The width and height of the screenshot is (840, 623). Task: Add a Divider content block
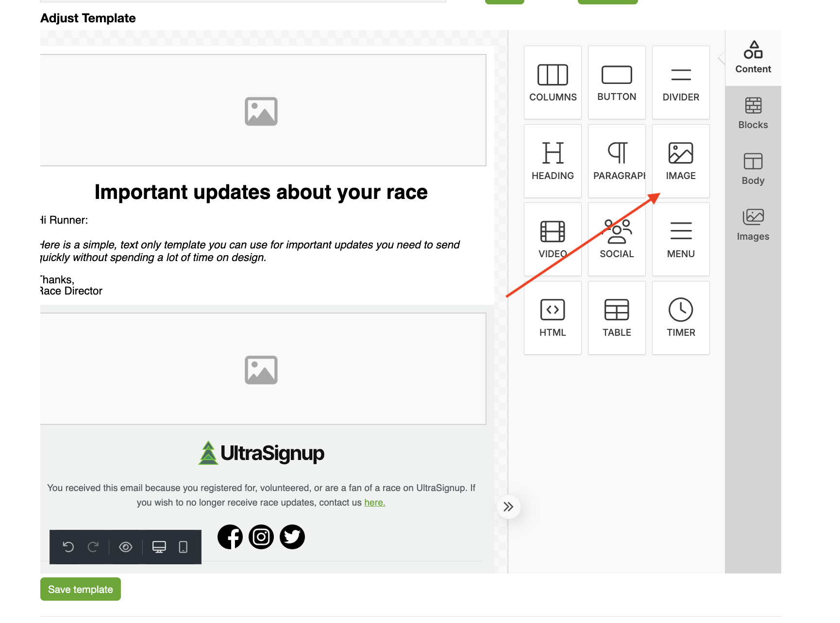tap(681, 82)
